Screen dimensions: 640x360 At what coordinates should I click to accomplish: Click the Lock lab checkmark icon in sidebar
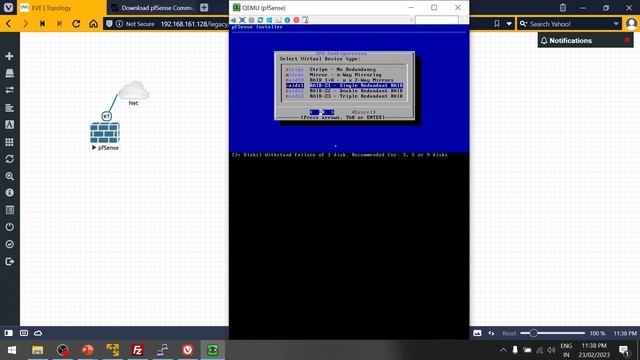(x=9, y=244)
